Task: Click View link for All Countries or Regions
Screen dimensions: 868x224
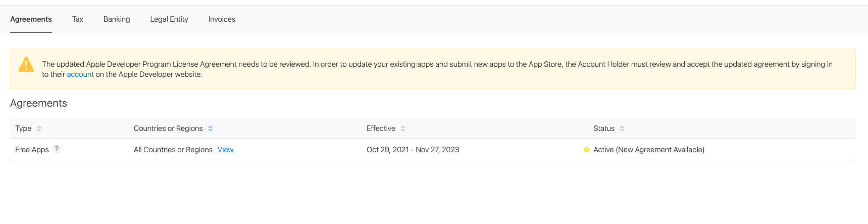Action: pyautogui.click(x=225, y=150)
